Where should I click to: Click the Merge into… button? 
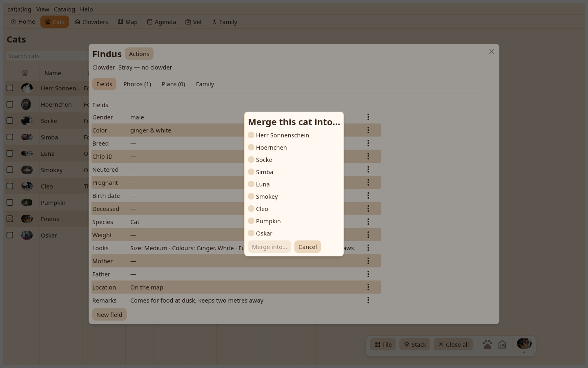click(269, 247)
